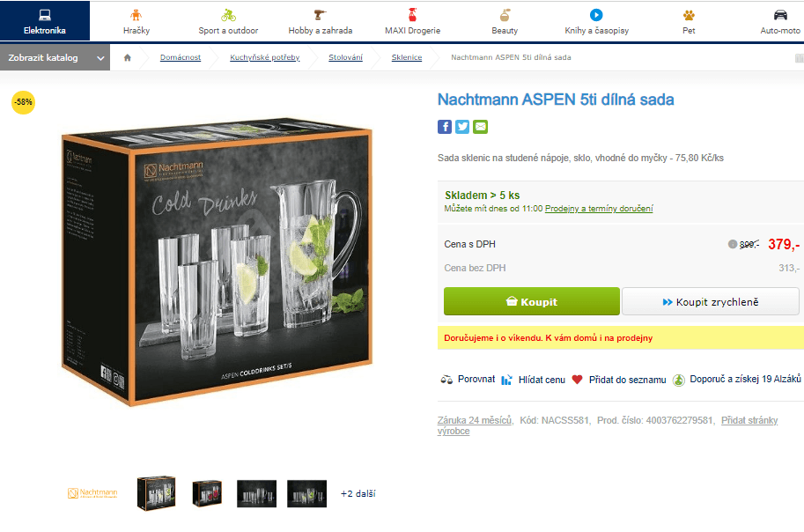Click the green Koupit button
The width and height of the screenshot is (804, 532).
[532, 301]
